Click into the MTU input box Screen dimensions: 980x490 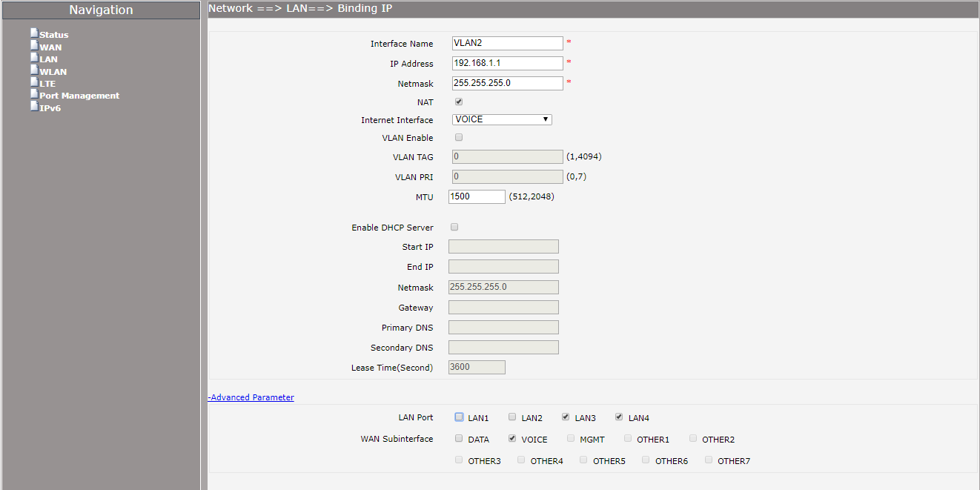(x=477, y=196)
